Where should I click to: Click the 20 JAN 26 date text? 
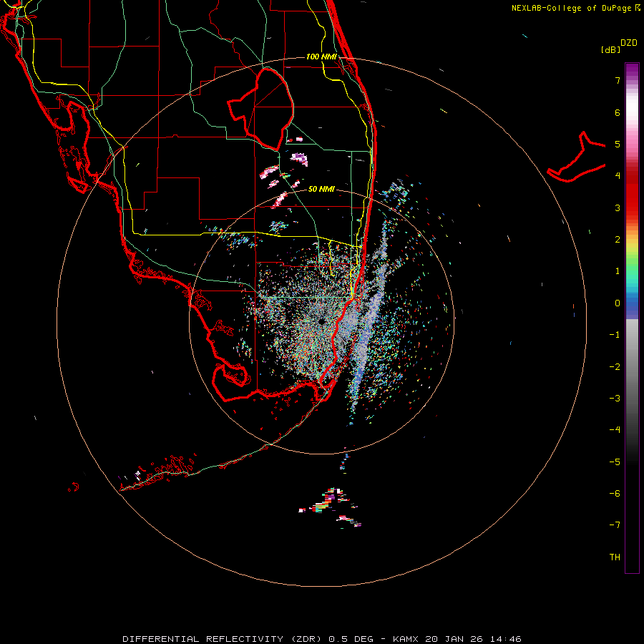454,639
